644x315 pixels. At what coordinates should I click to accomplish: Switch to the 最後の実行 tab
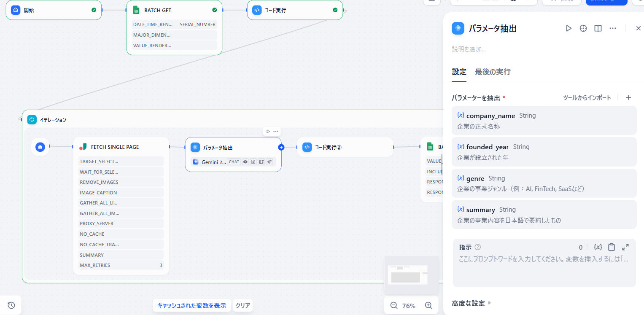[493, 72]
